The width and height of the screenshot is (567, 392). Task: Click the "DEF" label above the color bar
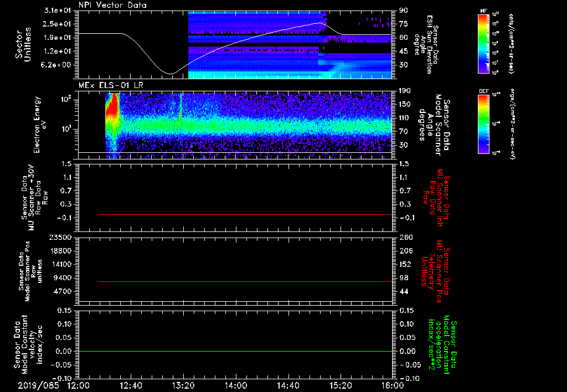(x=483, y=91)
